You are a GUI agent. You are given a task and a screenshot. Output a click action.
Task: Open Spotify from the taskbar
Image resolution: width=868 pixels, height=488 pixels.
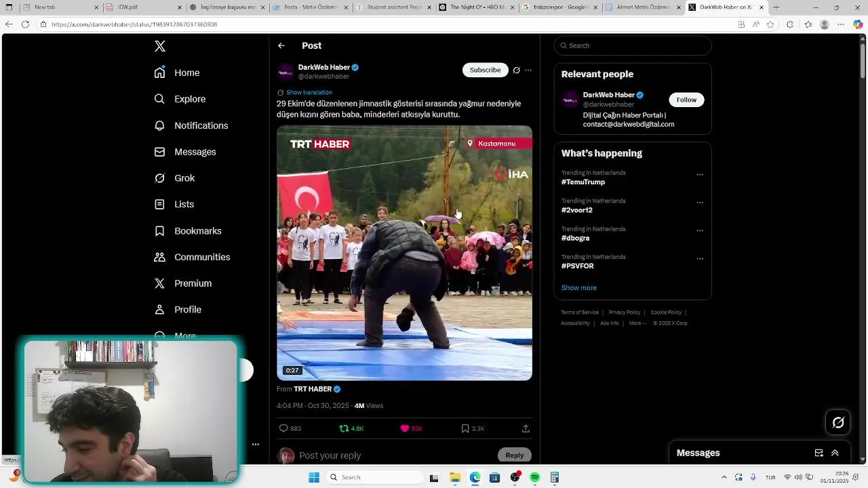534,477
